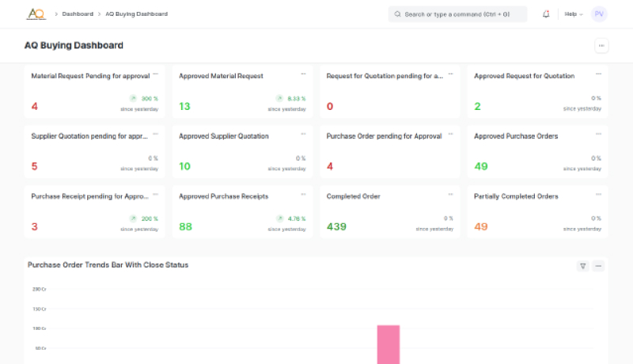
Task: Open Partially Completed Orders card
Action: coord(536,211)
